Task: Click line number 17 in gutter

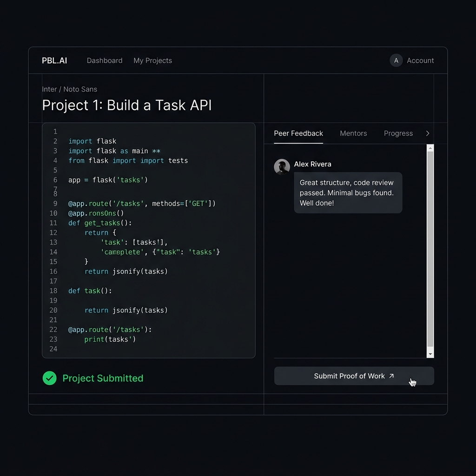Action: 53,281
